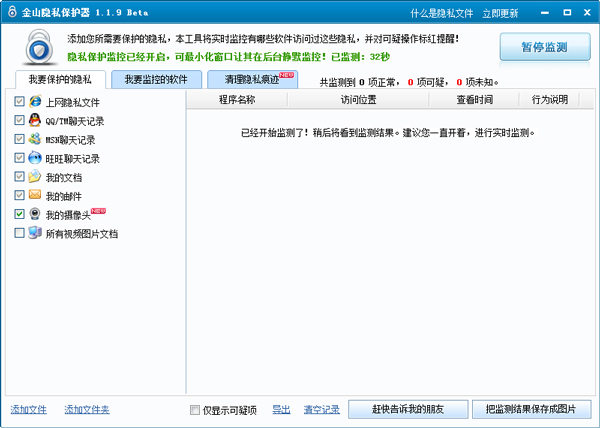Click the 添加文件 link
The height and width of the screenshot is (428, 600).
tap(28, 410)
